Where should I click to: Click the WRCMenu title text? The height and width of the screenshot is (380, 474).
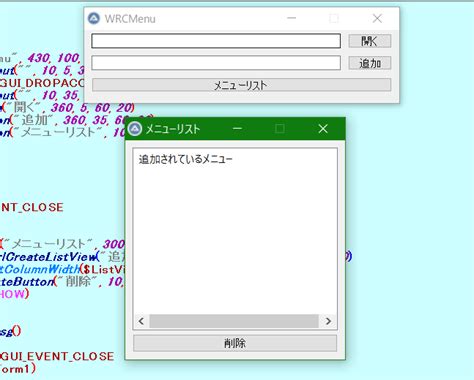click(130, 19)
